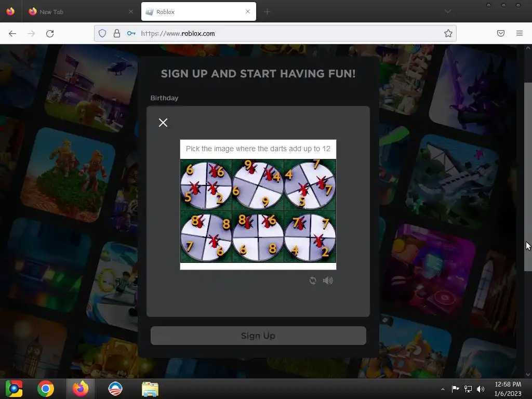Open the Firefox application menu
Screen dimensions: 532x399
(x=520, y=33)
